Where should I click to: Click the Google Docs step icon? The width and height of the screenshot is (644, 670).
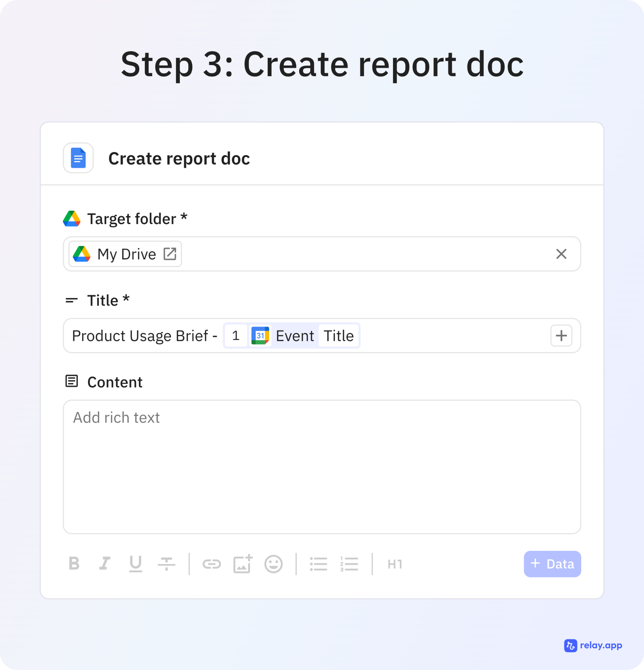[x=78, y=158]
